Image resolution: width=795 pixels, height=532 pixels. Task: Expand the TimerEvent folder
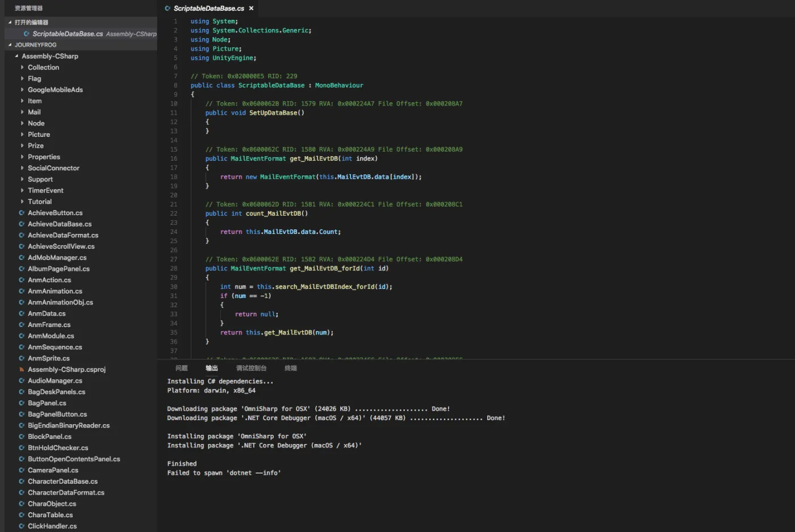point(22,190)
